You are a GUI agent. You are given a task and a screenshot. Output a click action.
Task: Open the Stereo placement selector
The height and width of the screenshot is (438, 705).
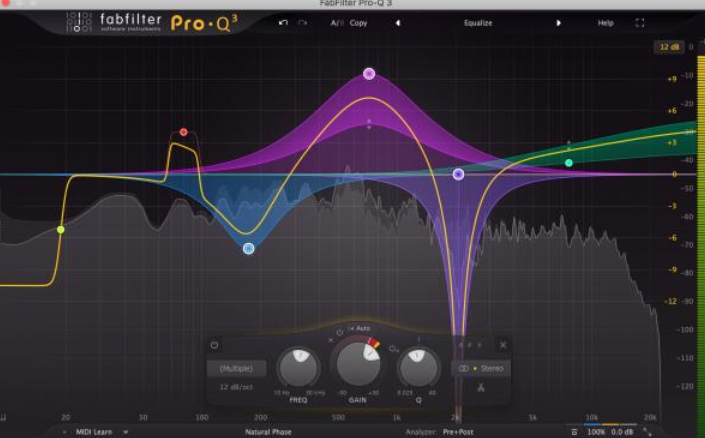[x=481, y=368]
